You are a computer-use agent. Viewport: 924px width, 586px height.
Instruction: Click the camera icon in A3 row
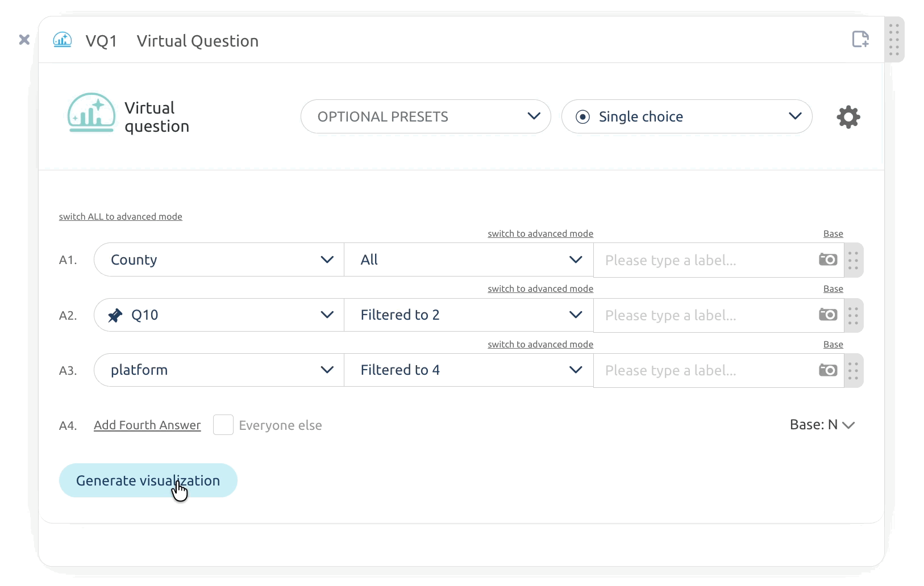coord(828,370)
